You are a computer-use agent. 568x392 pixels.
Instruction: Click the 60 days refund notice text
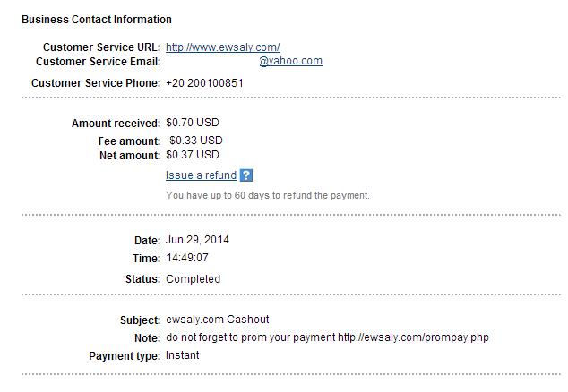pyautogui.click(x=267, y=195)
